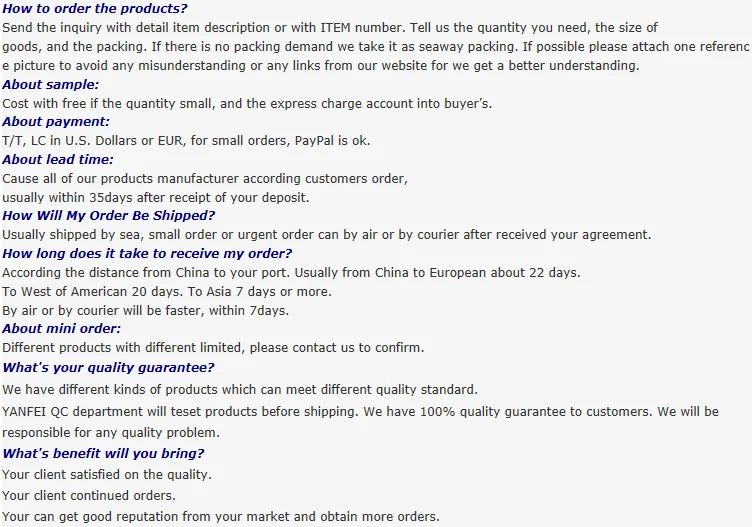
Task: Click the "T/T, LC in U.S. Dollars" line
Action: (x=186, y=140)
